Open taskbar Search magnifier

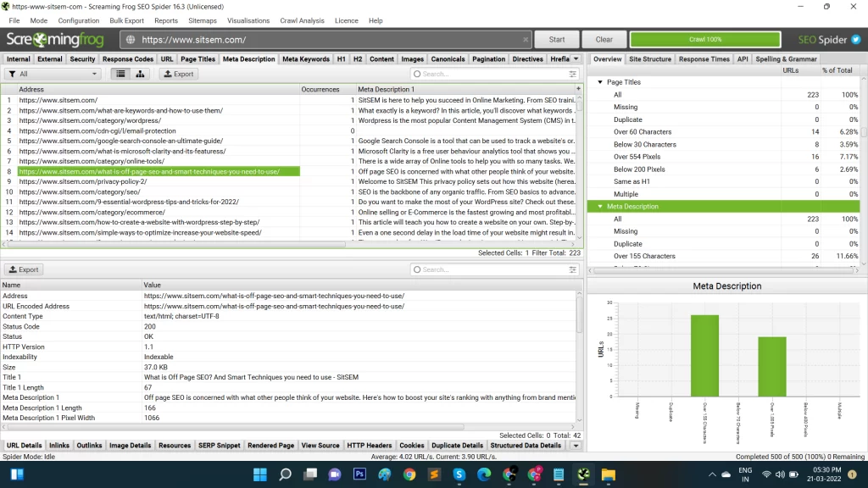tap(285, 474)
